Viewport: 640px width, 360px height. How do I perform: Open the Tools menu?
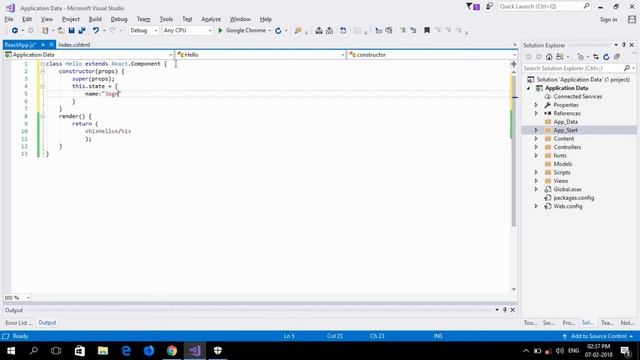pos(166,19)
